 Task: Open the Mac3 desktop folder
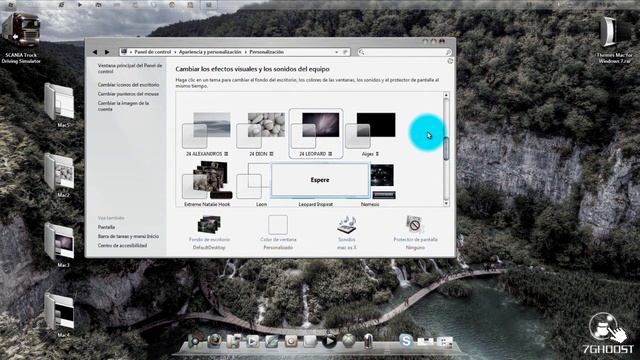pyautogui.click(x=60, y=245)
